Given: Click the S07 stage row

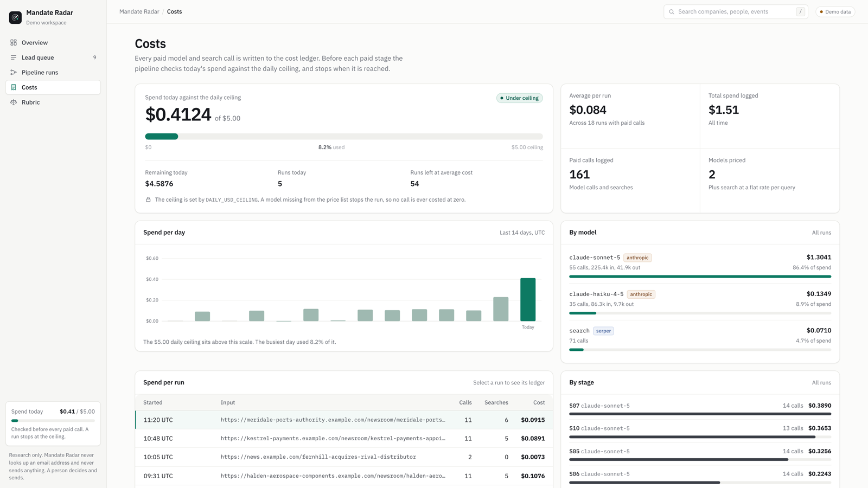Looking at the screenshot, I should click(700, 409).
